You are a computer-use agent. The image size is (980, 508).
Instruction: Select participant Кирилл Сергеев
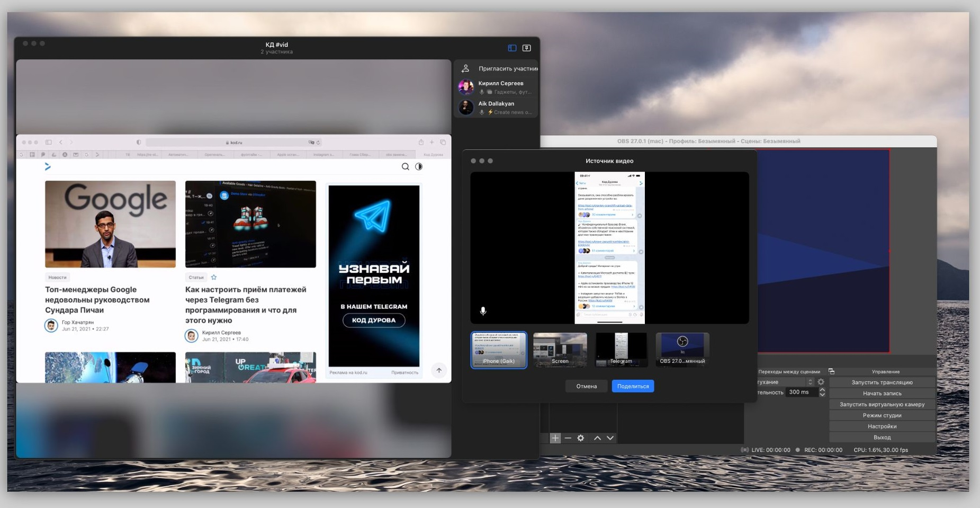coord(497,87)
